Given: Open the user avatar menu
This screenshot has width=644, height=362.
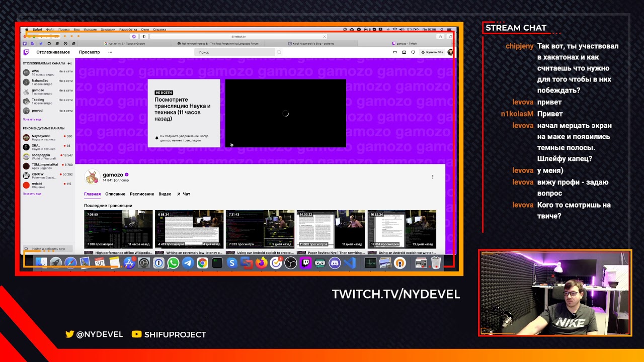Looking at the screenshot, I should click(x=450, y=52).
